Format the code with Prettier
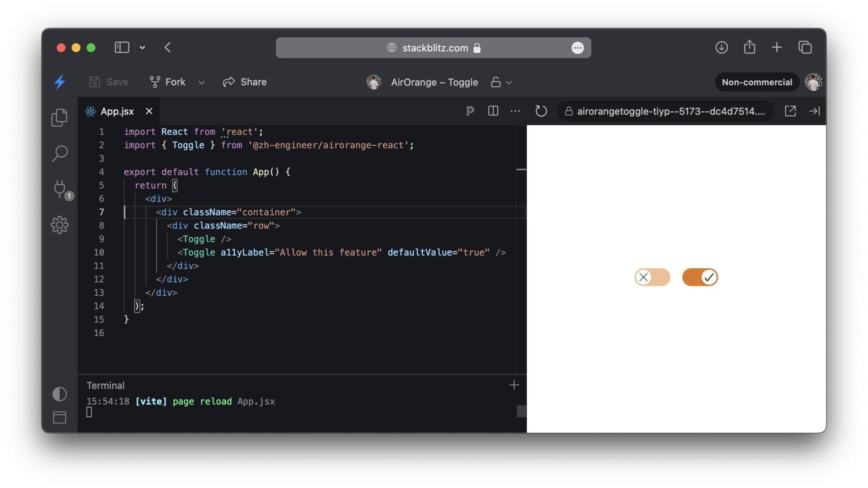 [x=470, y=111]
